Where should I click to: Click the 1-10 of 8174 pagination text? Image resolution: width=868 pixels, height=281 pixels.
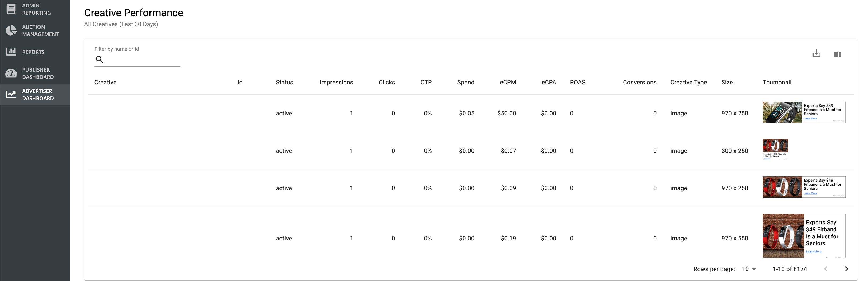(790, 269)
